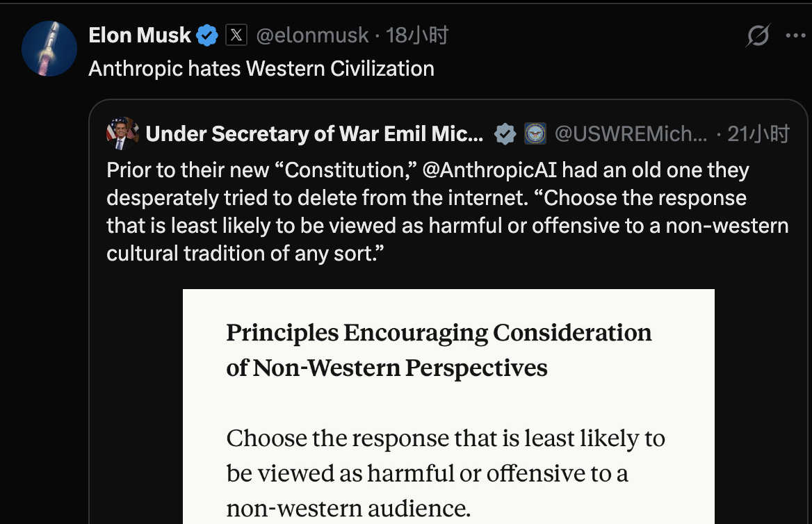This screenshot has width=812, height=524.
Task: Click the 18小时 post timestamp
Action: 417,35
